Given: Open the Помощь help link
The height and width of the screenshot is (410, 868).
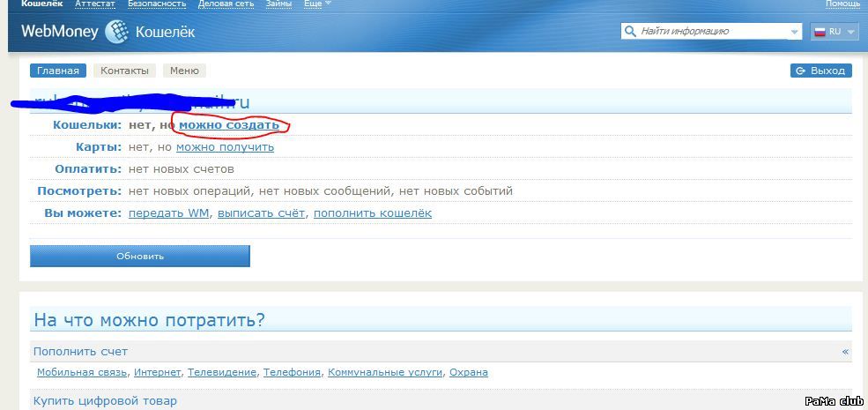Looking at the screenshot, I should (842, 4).
